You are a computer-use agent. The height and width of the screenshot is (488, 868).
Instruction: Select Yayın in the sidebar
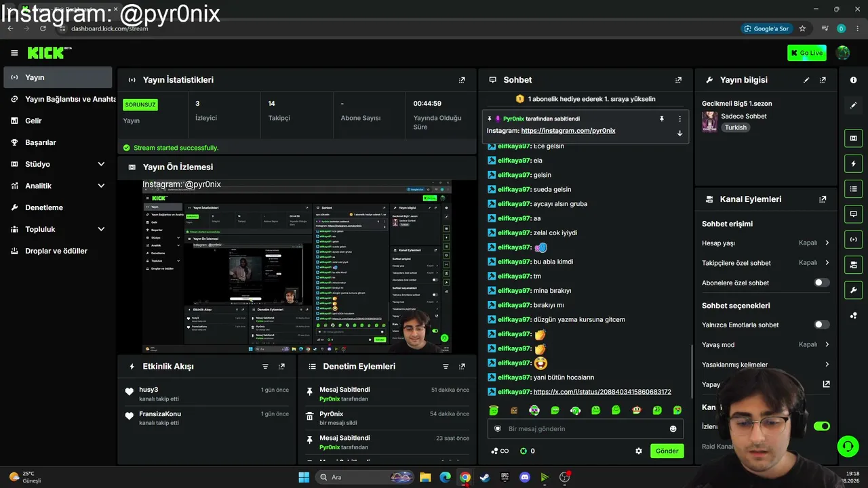(x=58, y=77)
